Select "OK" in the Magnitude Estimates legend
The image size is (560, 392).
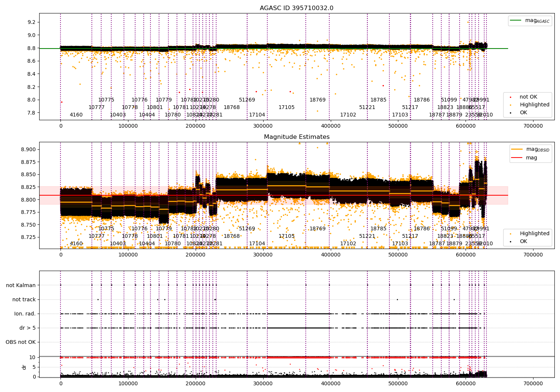523,242
